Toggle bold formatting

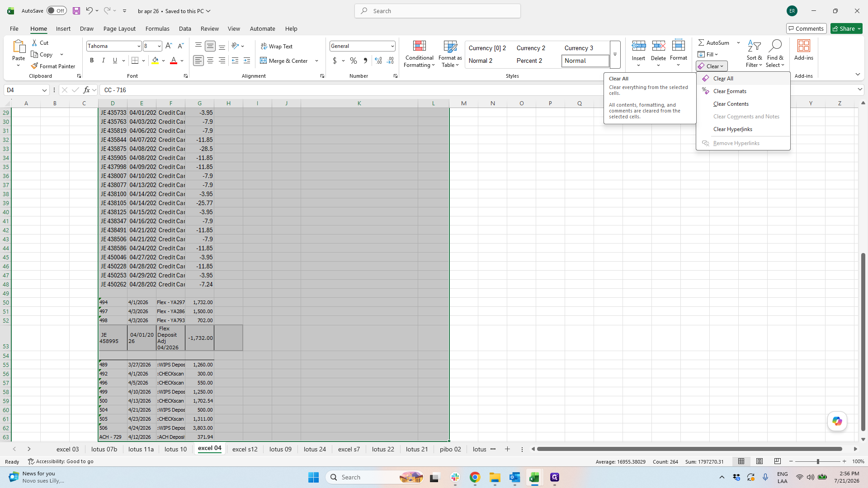tap(92, 61)
